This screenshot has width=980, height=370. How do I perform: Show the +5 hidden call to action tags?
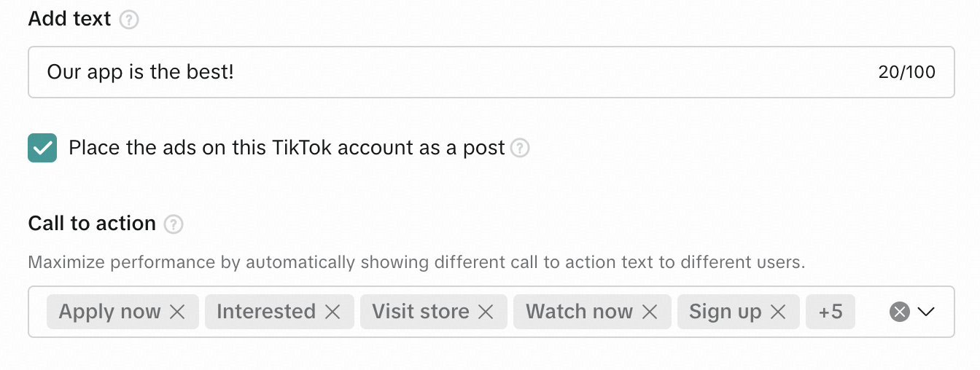pos(831,312)
